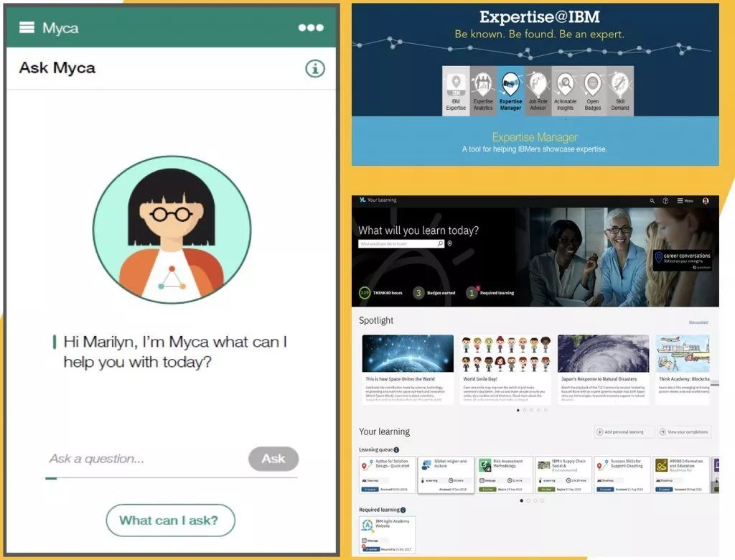
Task: Open the Menu in Your Learning header
Action: 685,201
